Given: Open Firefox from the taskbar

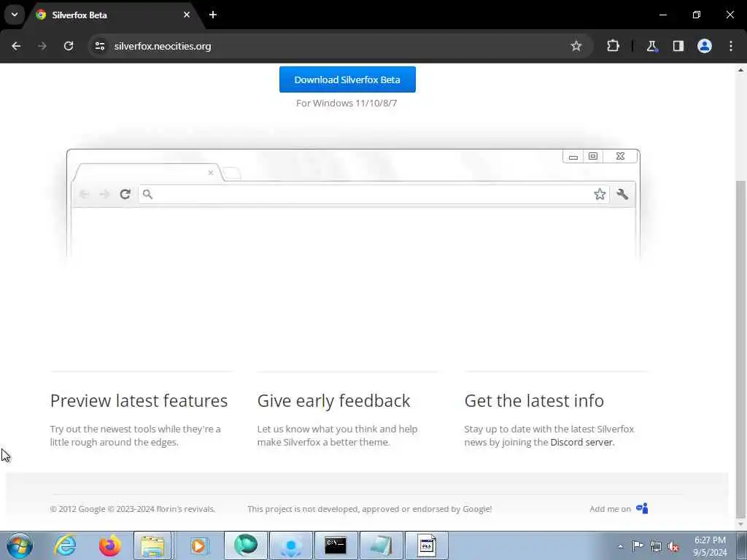Looking at the screenshot, I should coord(109,545).
